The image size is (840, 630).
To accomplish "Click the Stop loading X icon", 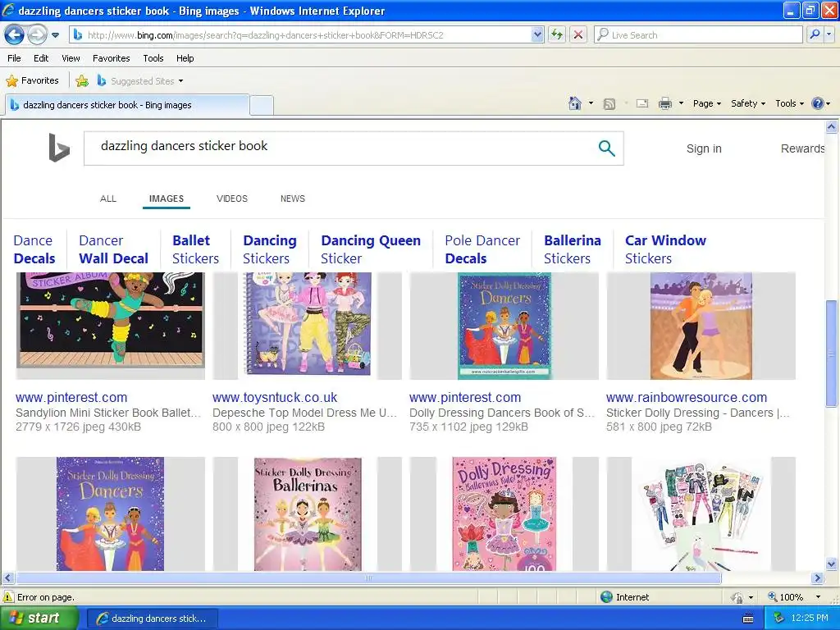I will pos(578,34).
